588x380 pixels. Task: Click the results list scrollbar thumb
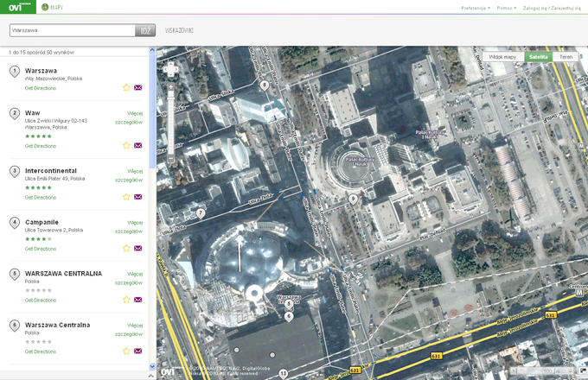click(x=152, y=111)
